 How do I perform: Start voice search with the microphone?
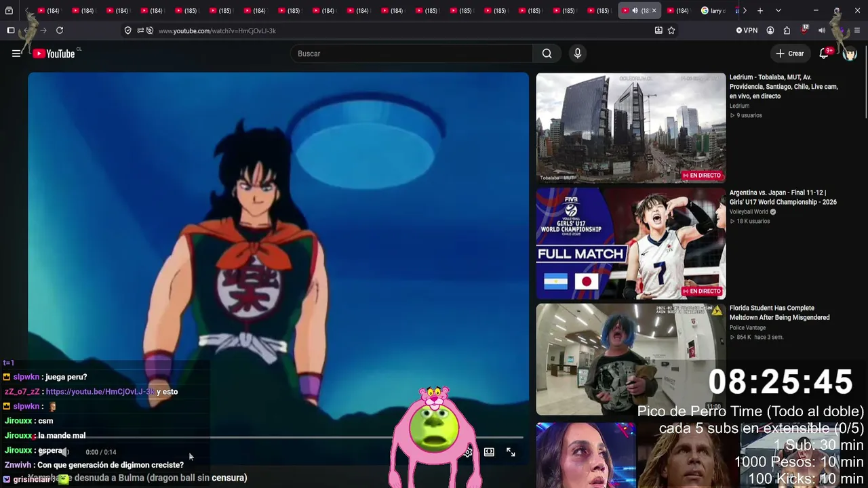(x=578, y=54)
